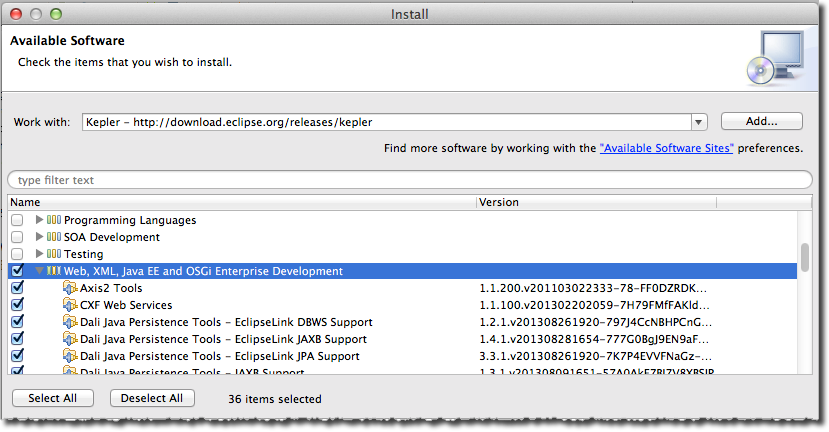This screenshot has width=829, height=432.
Task: Expand the Programming Languages tree node
Action: 40,220
